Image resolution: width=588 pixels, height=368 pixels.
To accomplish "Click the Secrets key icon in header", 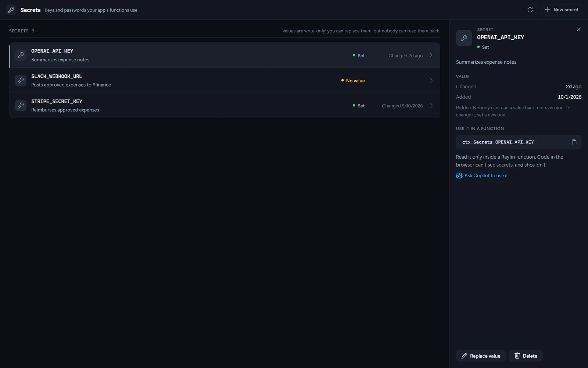I will pyautogui.click(x=11, y=10).
